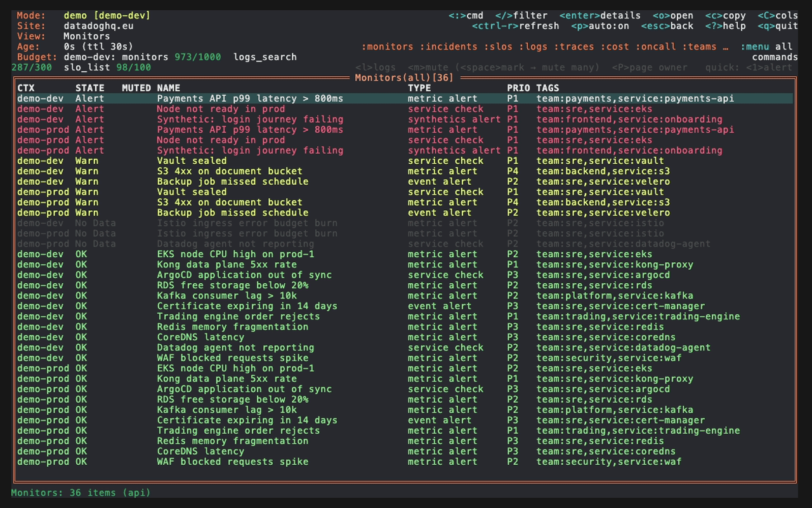Select demo-prod 'Payments API p99 latency > 800ms'
812x508 pixels.
click(x=405, y=130)
